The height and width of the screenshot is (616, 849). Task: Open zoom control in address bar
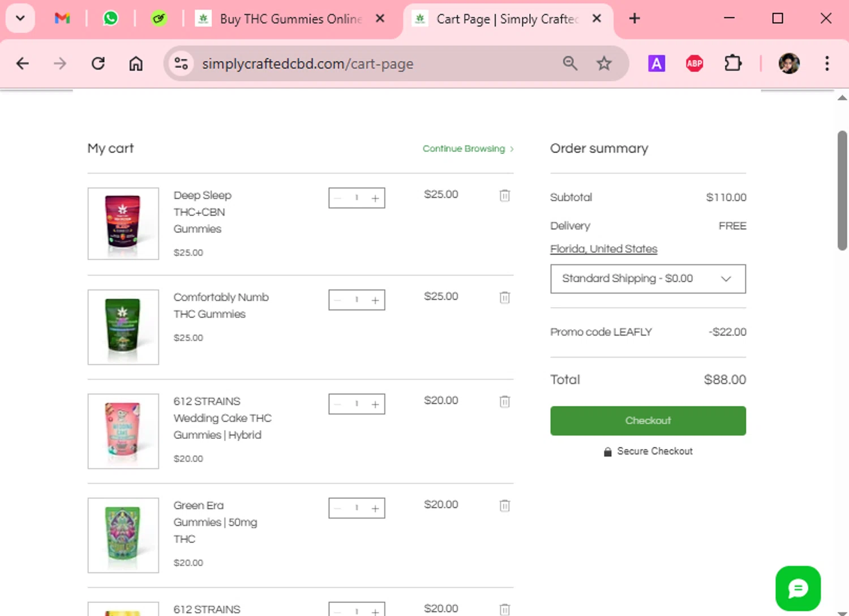coord(570,63)
